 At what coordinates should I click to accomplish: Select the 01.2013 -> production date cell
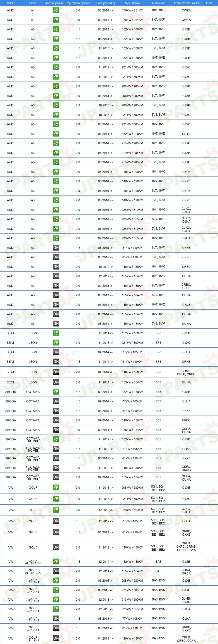pos(105,532)
